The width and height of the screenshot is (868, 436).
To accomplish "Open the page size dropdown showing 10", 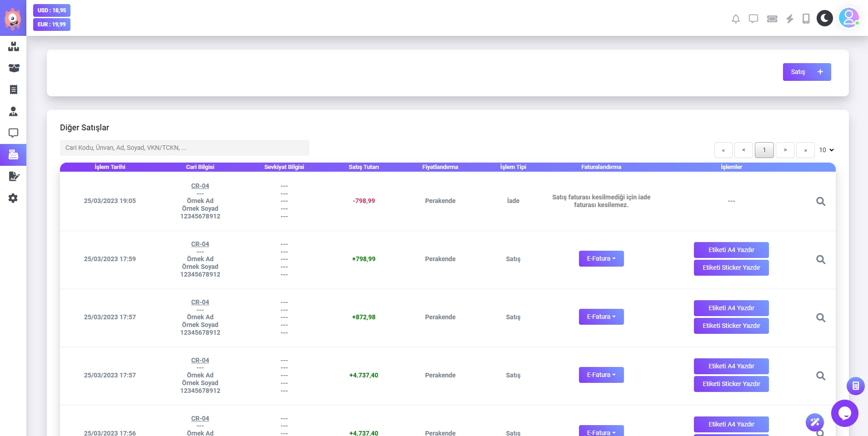I will coord(826,150).
